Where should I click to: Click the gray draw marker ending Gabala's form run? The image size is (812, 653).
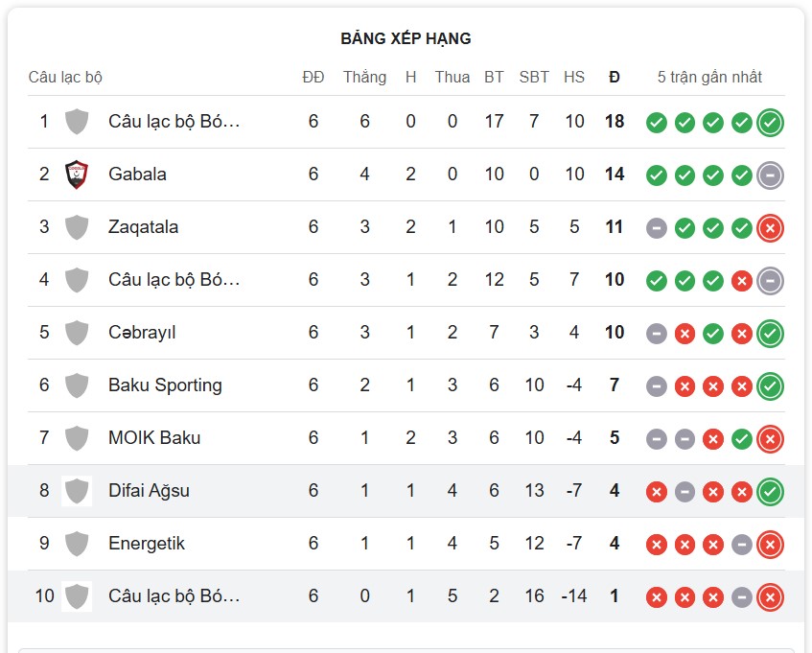(768, 175)
